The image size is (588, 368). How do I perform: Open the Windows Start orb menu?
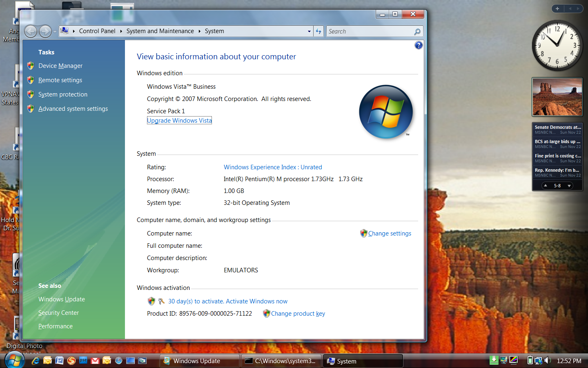pyautogui.click(x=14, y=360)
